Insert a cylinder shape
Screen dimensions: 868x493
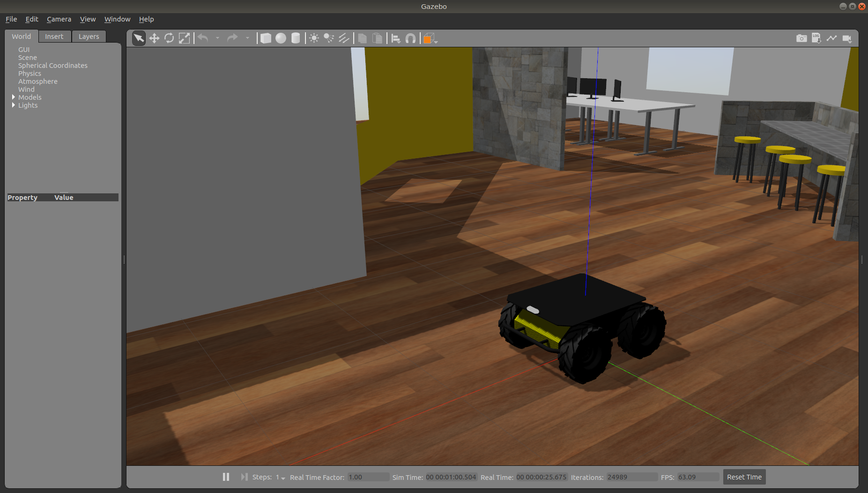pyautogui.click(x=296, y=38)
